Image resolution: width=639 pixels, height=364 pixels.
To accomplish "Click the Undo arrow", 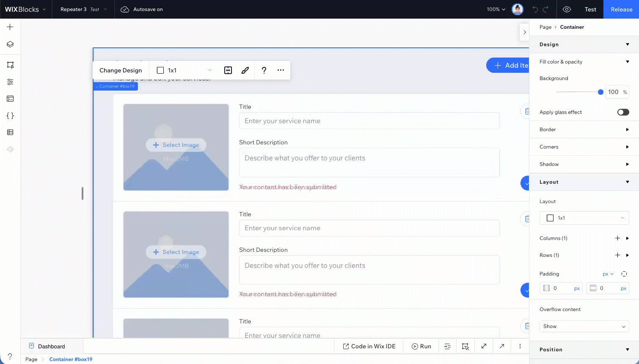I will [535, 9].
